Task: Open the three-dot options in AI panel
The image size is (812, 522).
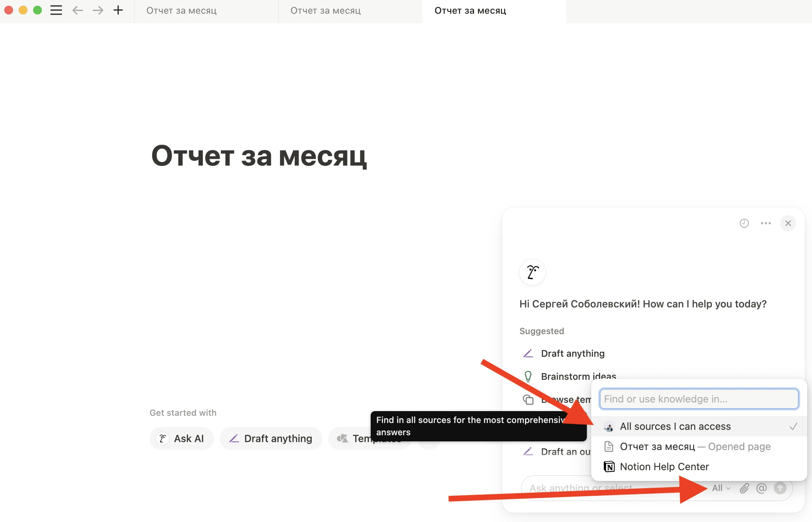Action: pos(766,223)
